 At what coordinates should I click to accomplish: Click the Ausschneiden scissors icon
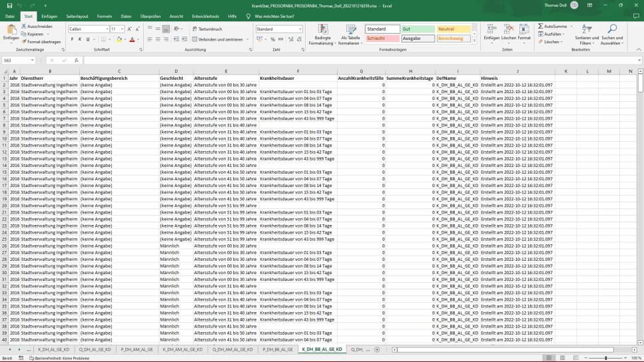point(23,27)
